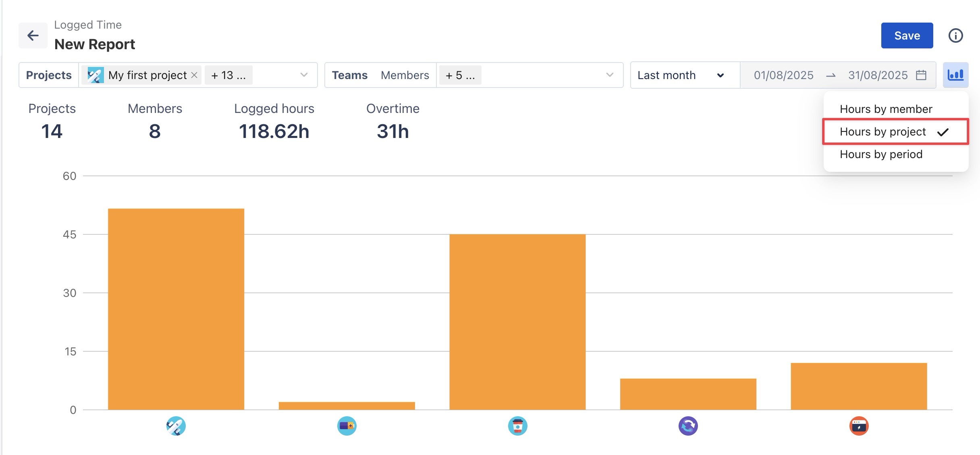Toggle the bar chart view icon
980x455 pixels.
pos(955,75)
